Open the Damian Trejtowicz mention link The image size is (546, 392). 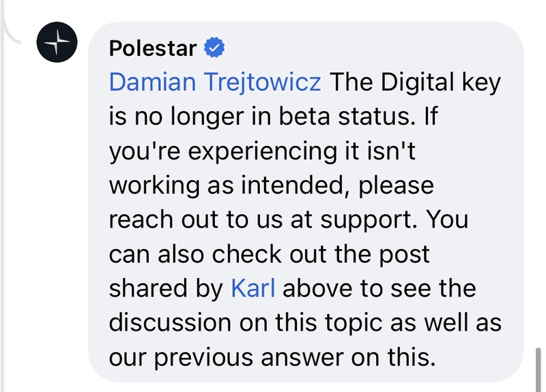pyautogui.click(x=215, y=82)
